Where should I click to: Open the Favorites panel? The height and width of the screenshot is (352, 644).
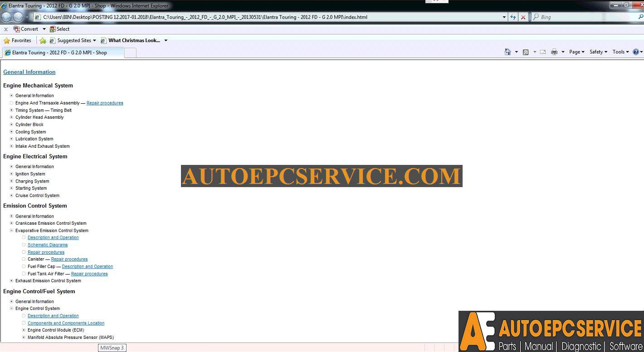click(17, 41)
